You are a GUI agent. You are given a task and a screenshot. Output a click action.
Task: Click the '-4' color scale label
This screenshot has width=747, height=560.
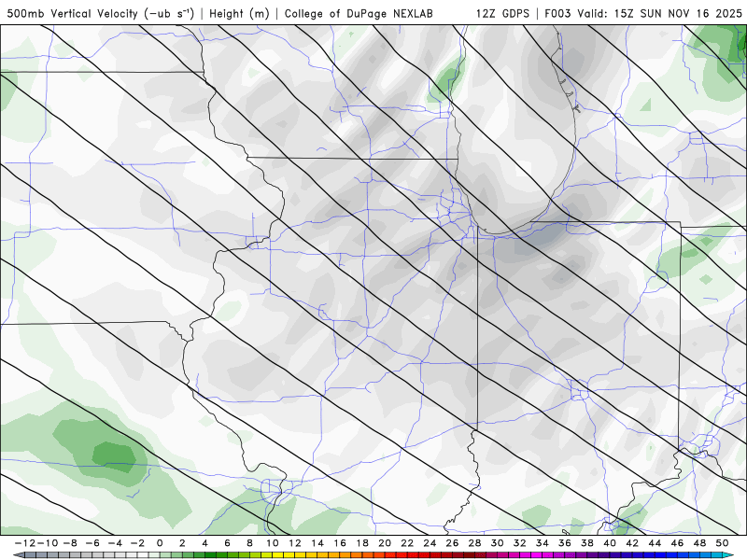[x=115, y=543]
